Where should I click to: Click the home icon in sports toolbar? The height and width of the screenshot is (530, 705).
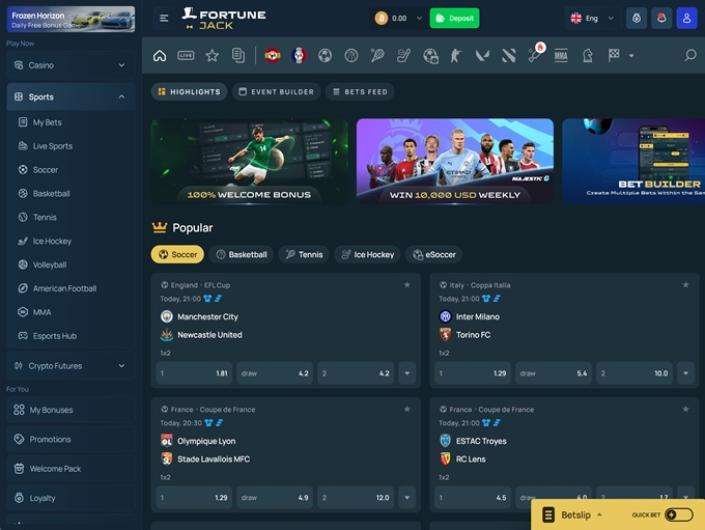pos(159,56)
